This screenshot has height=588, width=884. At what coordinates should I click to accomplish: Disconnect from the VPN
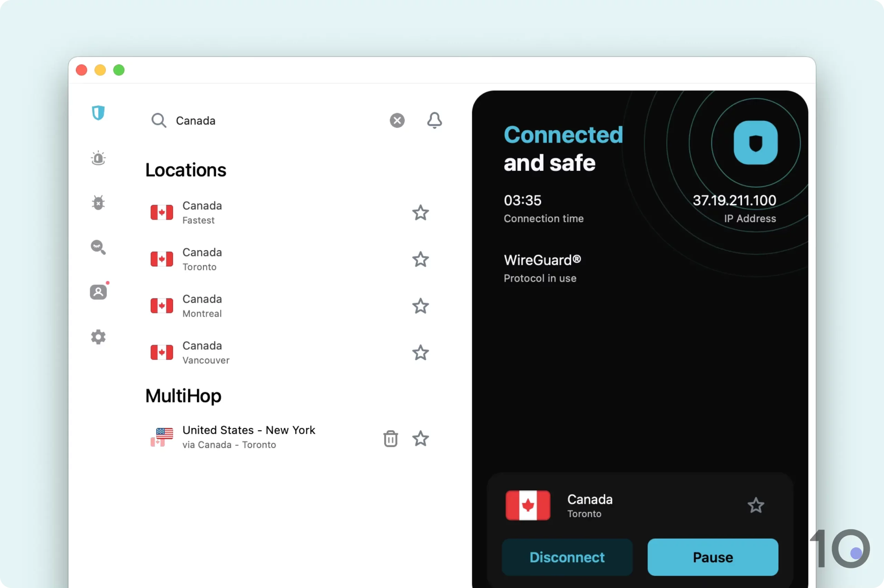coord(567,557)
